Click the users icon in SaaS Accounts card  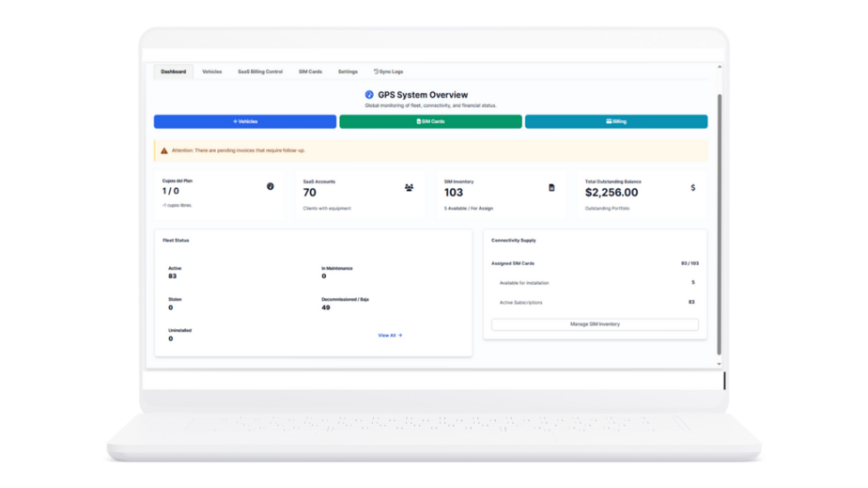point(409,188)
